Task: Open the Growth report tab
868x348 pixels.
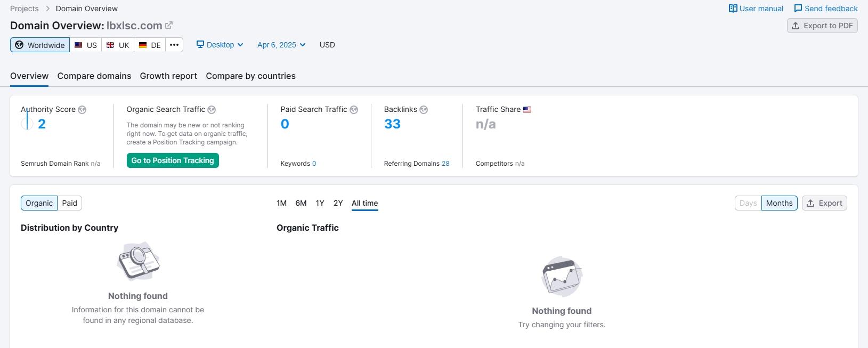Action: click(x=168, y=76)
